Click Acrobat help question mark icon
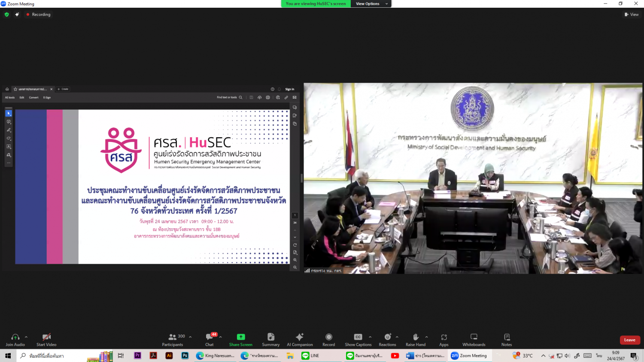The image size is (644, 362). pos(272,89)
